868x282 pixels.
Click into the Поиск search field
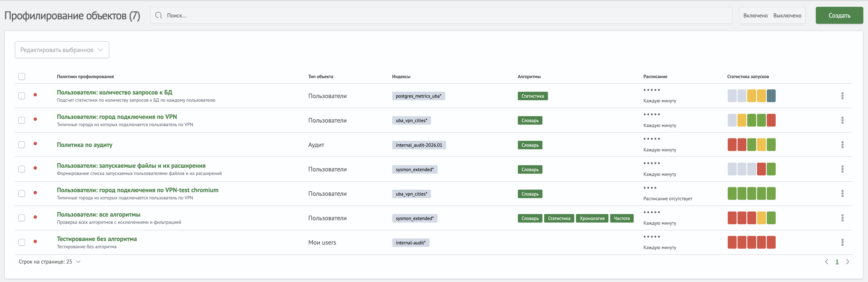pos(438,16)
